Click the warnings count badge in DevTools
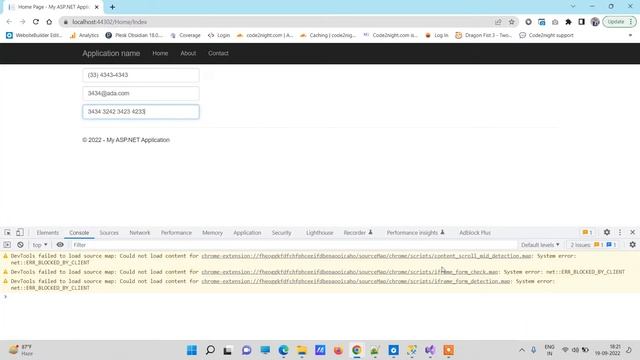 (587, 232)
